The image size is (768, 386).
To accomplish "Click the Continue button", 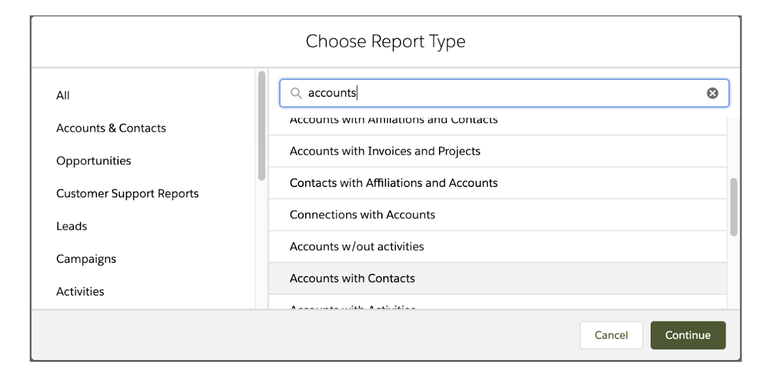I will [x=688, y=336].
